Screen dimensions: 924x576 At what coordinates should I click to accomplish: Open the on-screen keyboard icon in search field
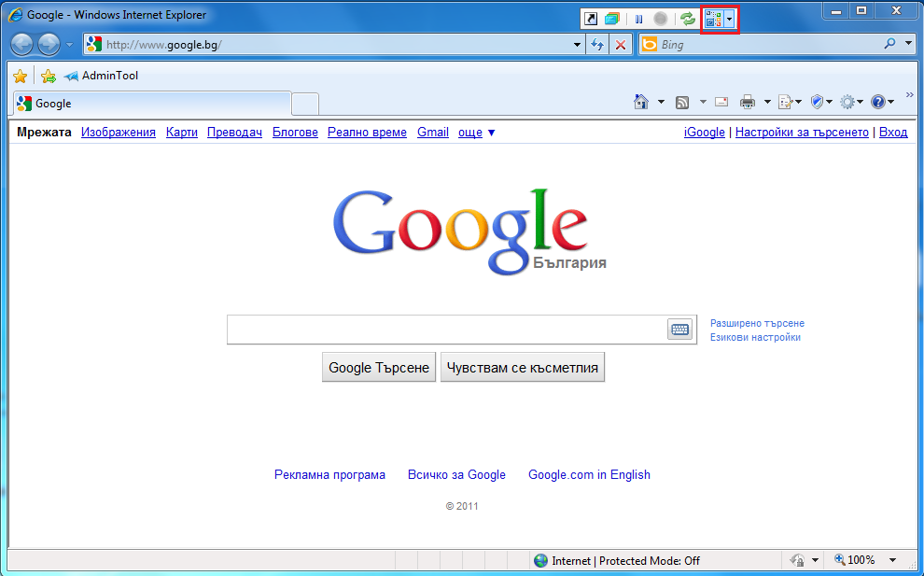pyautogui.click(x=679, y=329)
